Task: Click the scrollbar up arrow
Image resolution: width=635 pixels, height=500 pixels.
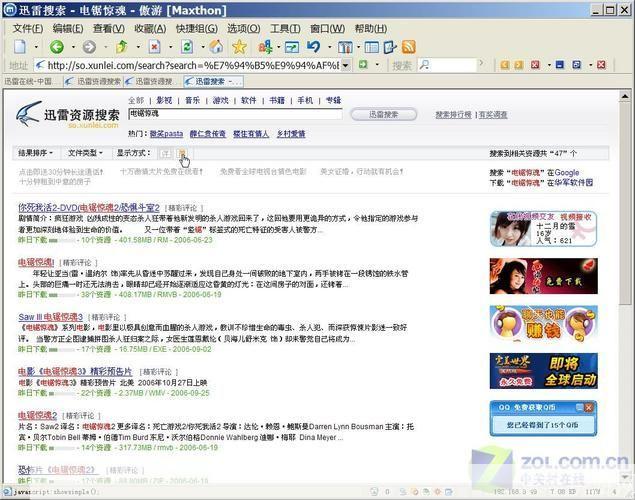Action: [x=625, y=96]
